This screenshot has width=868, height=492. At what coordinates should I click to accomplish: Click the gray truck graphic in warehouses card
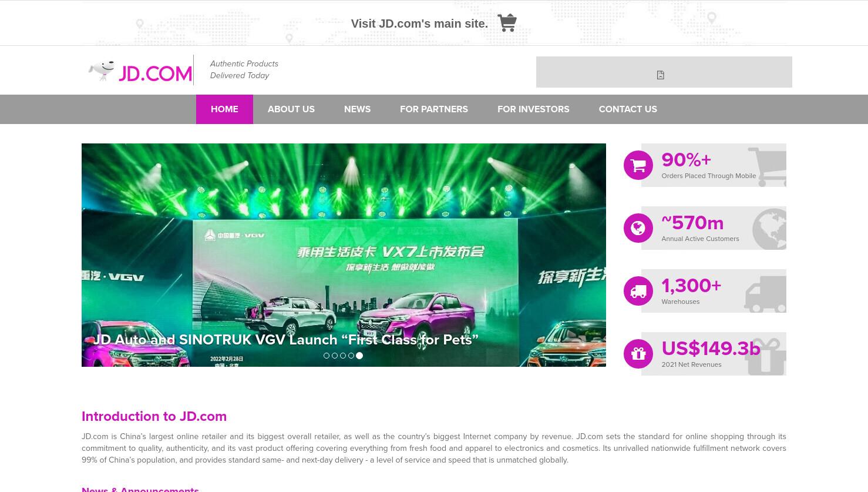(765, 294)
